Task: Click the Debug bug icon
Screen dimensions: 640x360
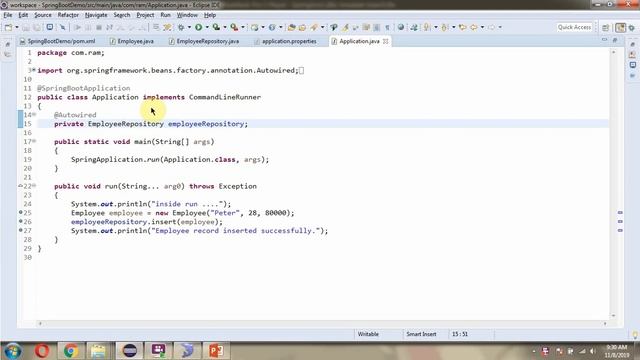Action: tap(181, 27)
